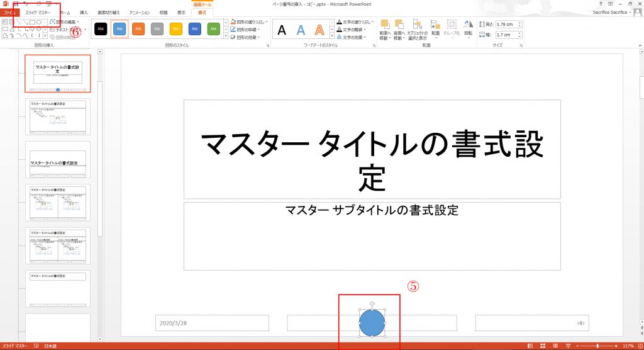Click the zoom out minus button
The height and width of the screenshot is (350, 644).
579,346
